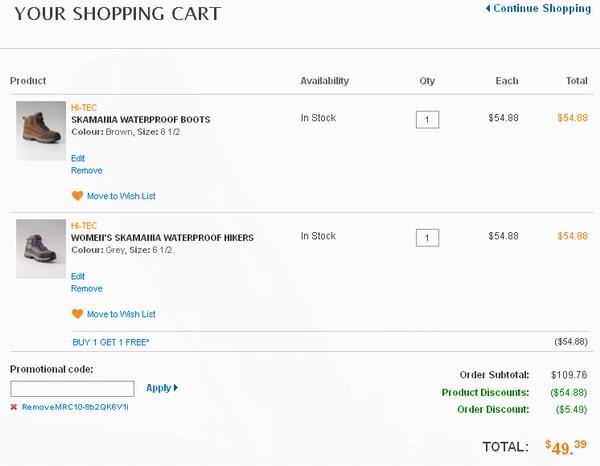600x466 pixels.
Task: Click the quantity field for Women's Skamania Hikers
Action: tap(427, 238)
